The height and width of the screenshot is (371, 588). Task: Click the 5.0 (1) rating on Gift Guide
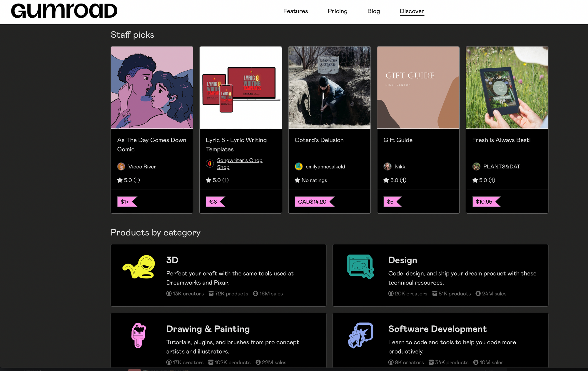pyautogui.click(x=398, y=180)
